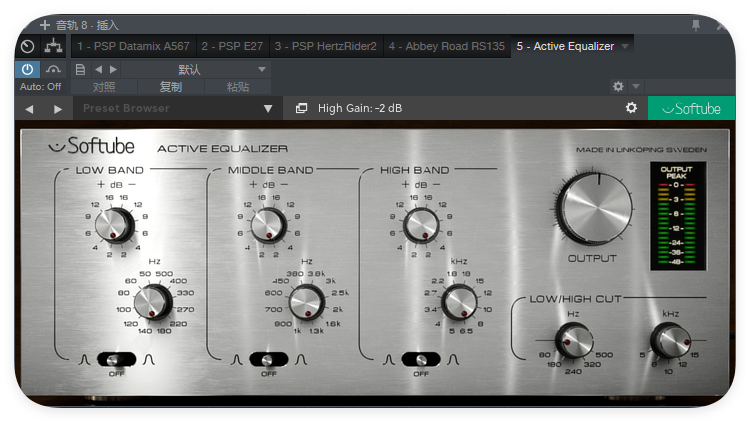Screen dimensions: 750x422
Task: Expand the insert tab list dropdown arrow
Action: coord(625,46)
